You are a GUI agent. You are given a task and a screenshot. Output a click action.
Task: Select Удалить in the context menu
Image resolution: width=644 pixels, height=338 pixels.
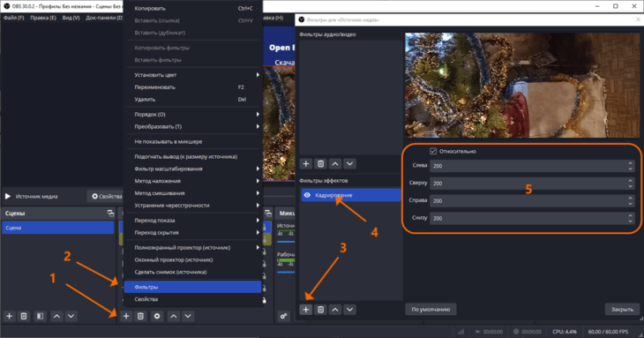coord(193,100)
